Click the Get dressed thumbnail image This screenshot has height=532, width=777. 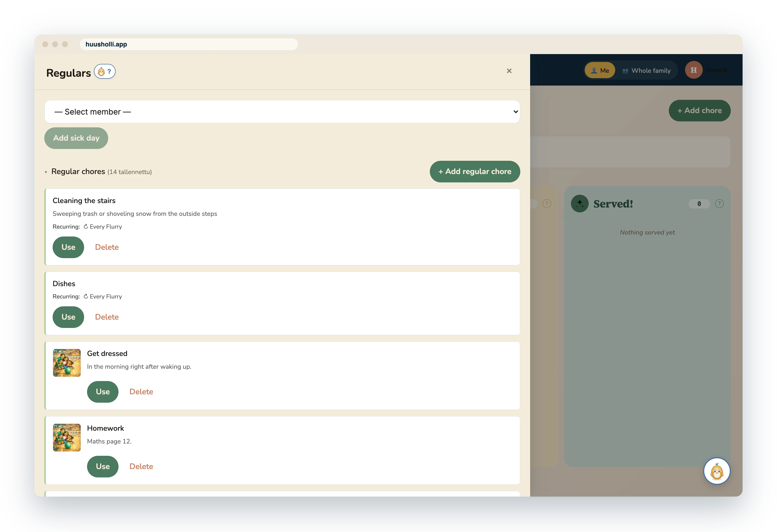point(67,363)
